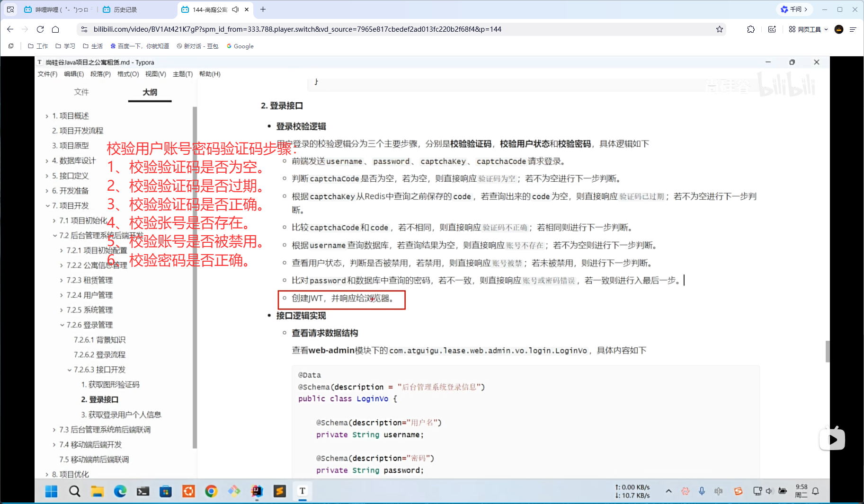Expand 5. 接口定义 outline node
The height and width of the screenshot is (504, 864).
(x=47, y=176)
